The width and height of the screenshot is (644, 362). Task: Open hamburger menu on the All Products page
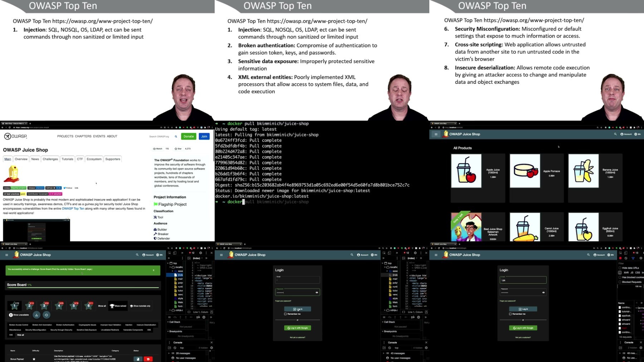coord(436,134)
